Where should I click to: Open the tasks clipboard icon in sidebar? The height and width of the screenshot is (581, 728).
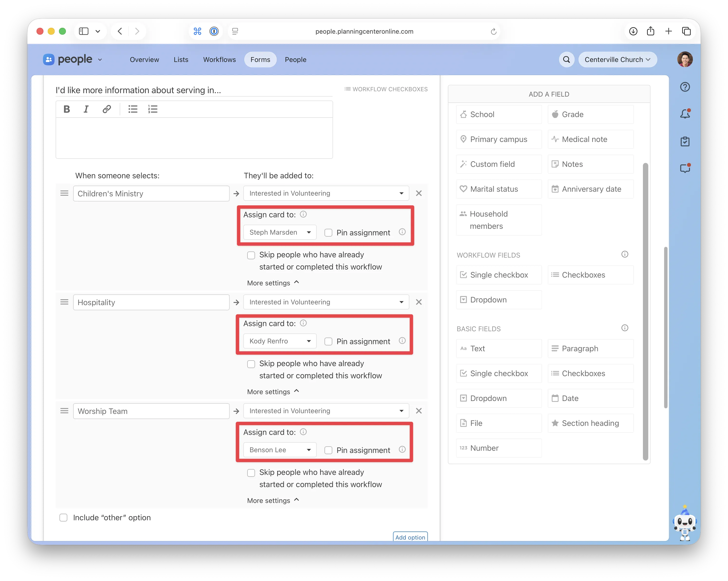(685, 141)
